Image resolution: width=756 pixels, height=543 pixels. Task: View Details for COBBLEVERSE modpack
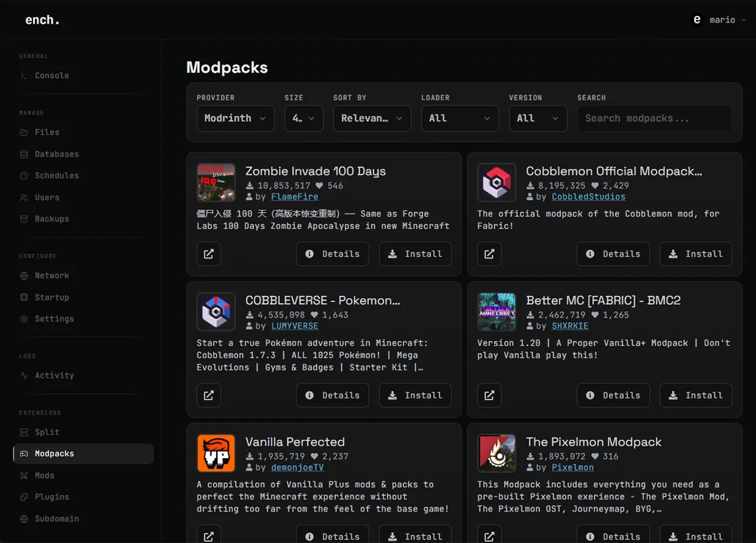tap(333, 395)
